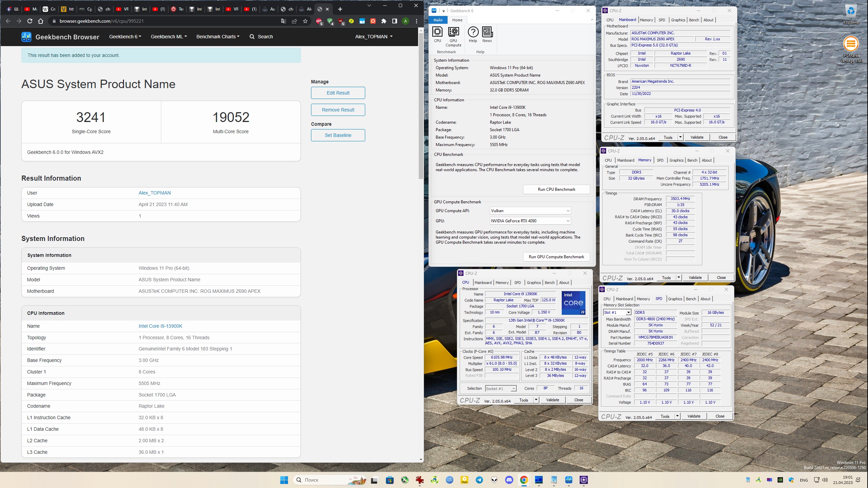Expand the GPU NVIDIA GeForce RTX 4090 dropdown
The image size is (868, 488).
click(x=530, y=221)
